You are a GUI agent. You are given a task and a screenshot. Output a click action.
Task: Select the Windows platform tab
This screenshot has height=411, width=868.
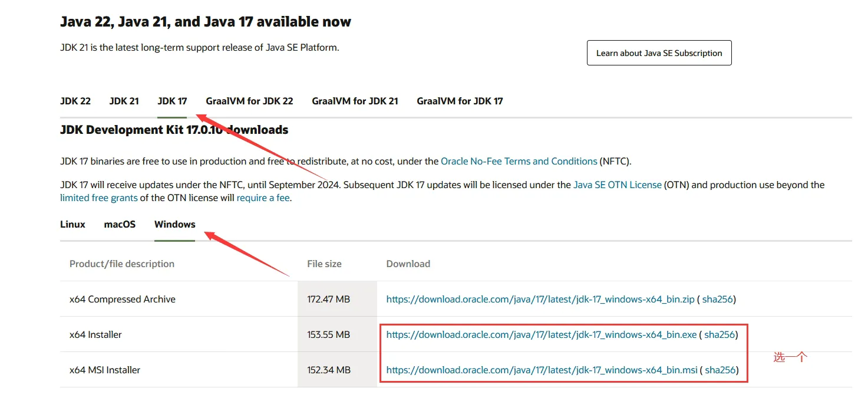point(174,224)
